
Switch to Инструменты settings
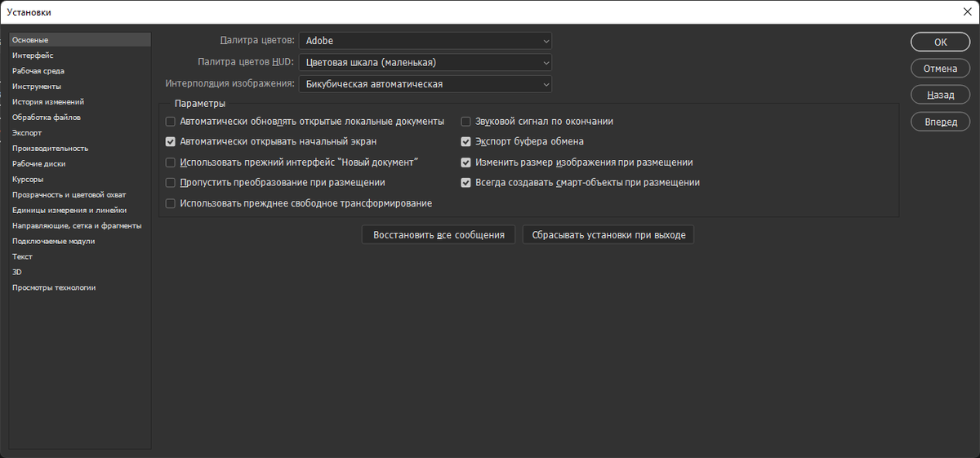[x=80, y=87]
